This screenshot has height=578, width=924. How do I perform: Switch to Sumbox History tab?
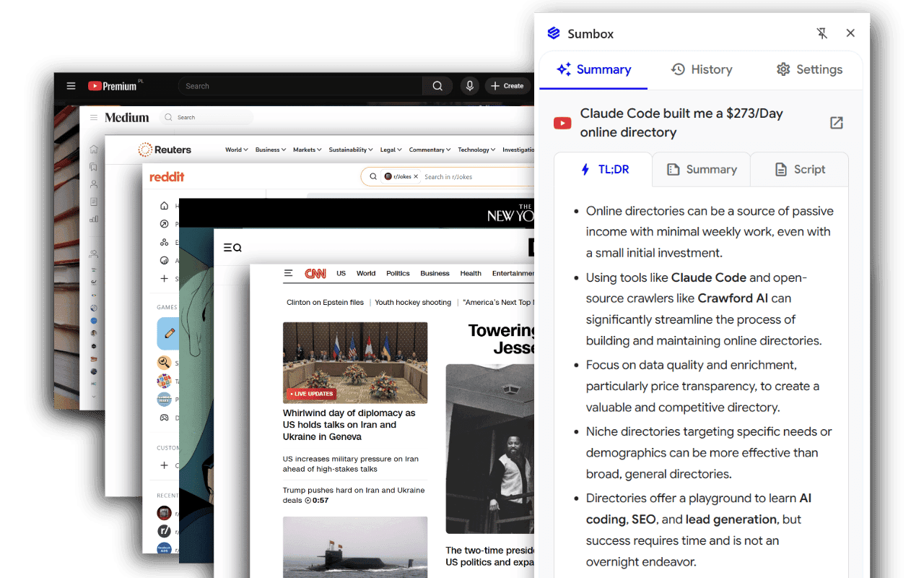pyautogui.click(x=702, y=69)
